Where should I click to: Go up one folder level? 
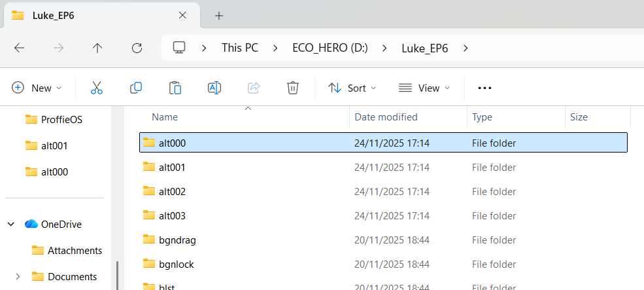click(97, 48)
